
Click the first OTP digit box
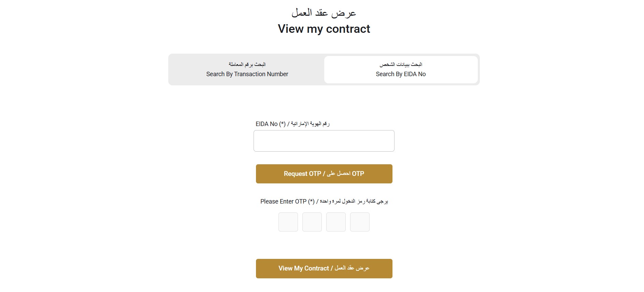click(x=288, y=222)
